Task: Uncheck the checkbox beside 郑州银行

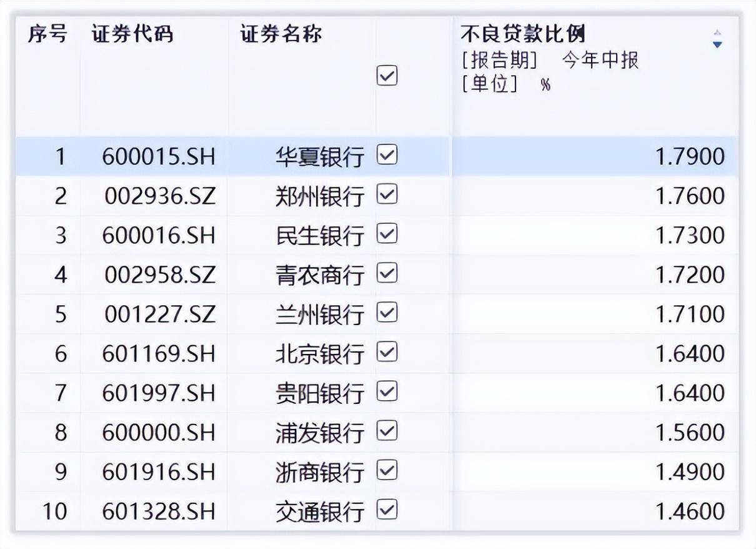Action: coord(386,196)
